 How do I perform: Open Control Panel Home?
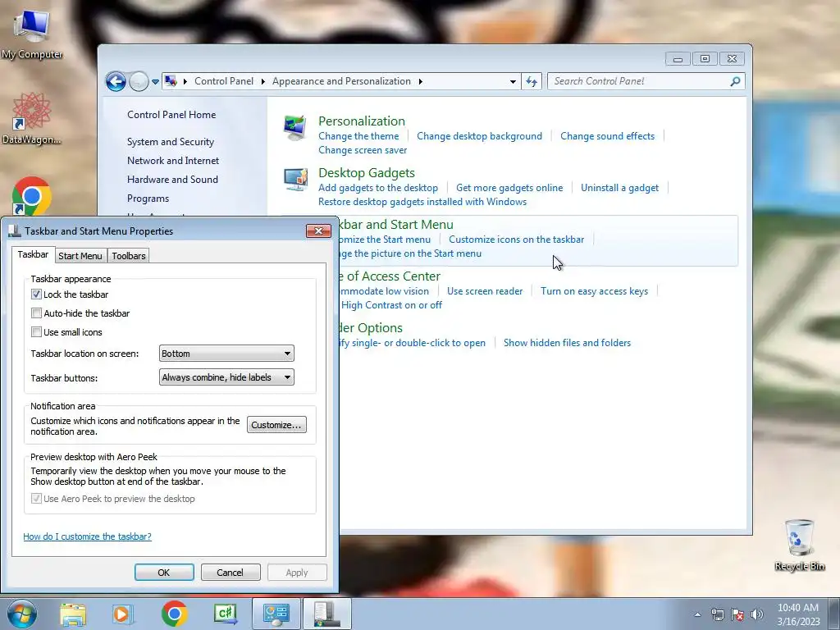171,115
